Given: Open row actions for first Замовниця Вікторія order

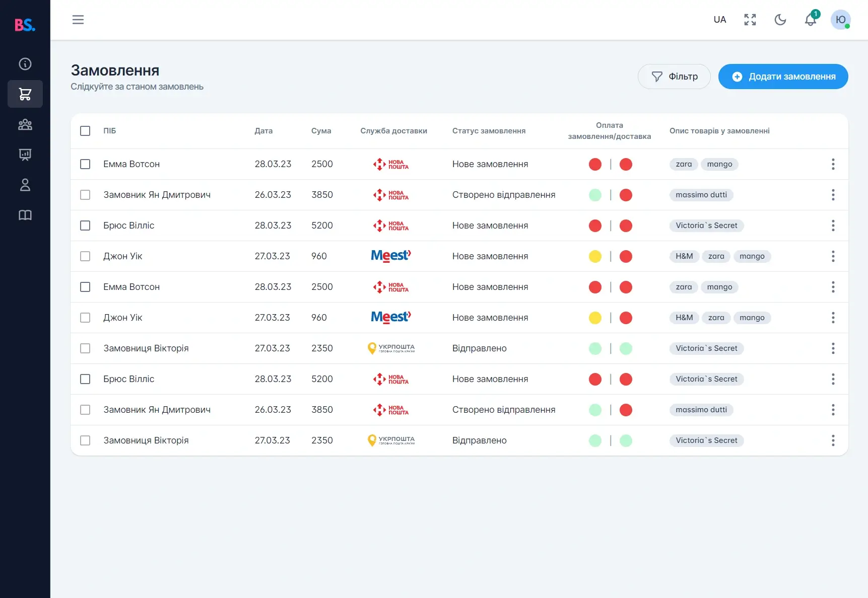Looking at the screenshot, I should [833, 348].
